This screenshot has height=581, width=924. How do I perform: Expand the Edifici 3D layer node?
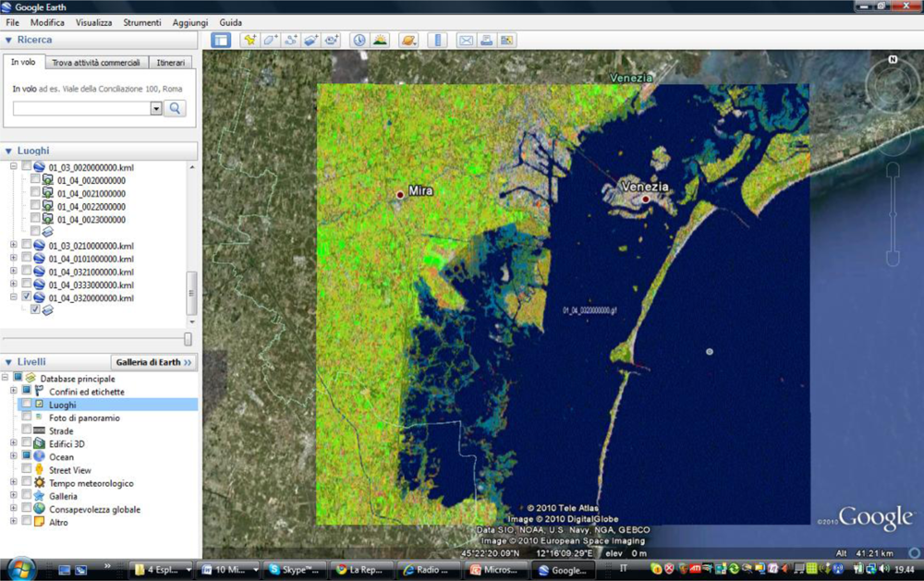coord(14,444)
